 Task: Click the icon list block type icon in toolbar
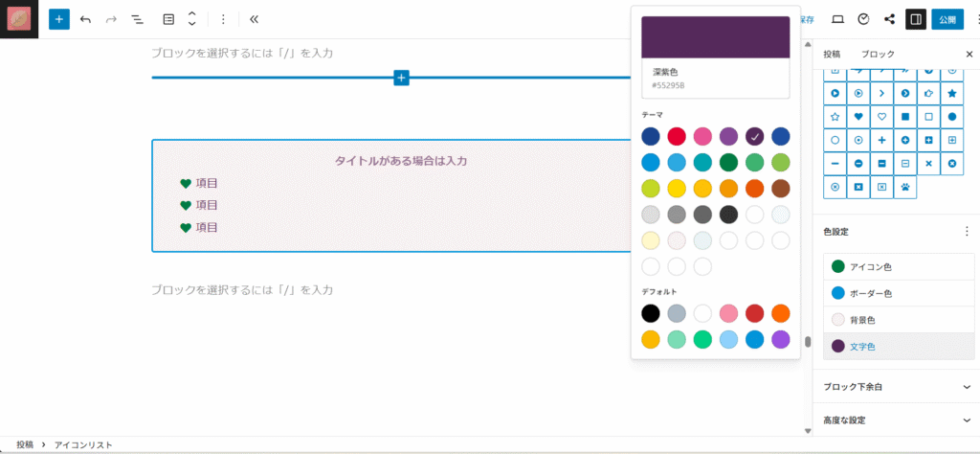click(168, 19)
